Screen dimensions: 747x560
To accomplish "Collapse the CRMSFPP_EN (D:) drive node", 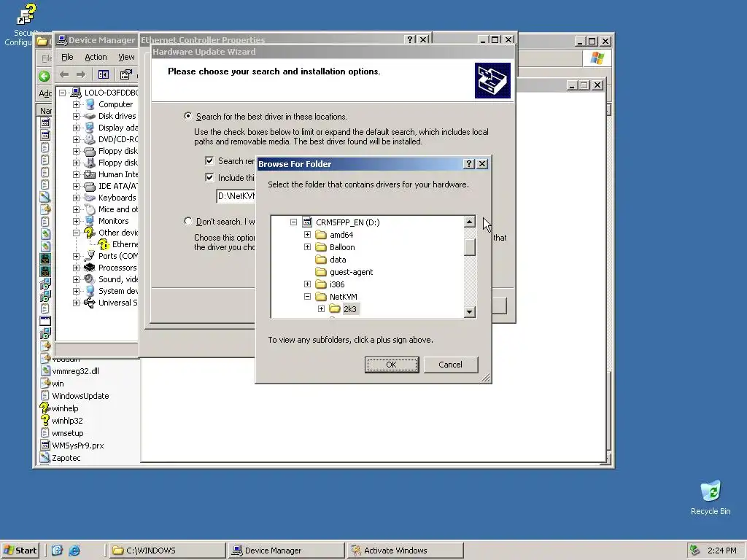I will click(293, 222).
